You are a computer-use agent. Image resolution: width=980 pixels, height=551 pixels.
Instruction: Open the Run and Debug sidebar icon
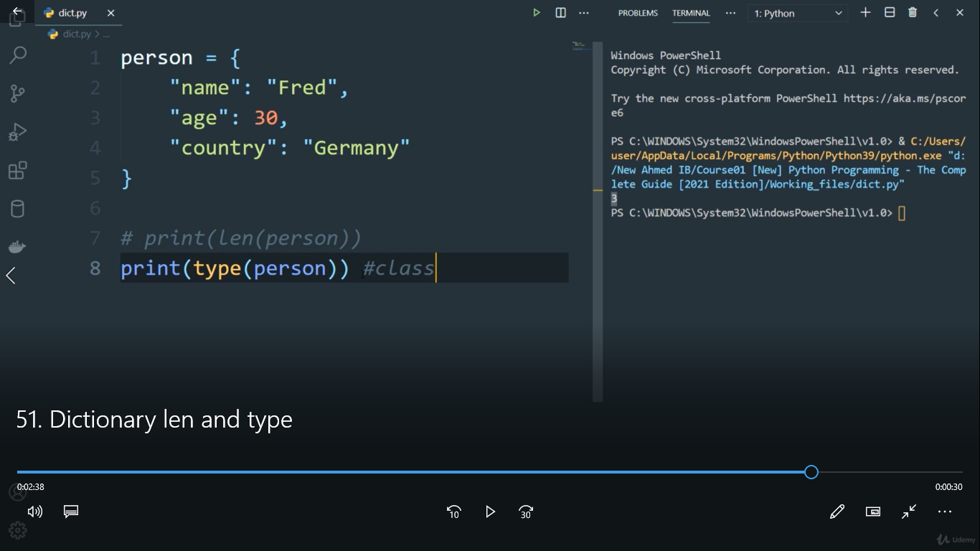coord(17,132)
